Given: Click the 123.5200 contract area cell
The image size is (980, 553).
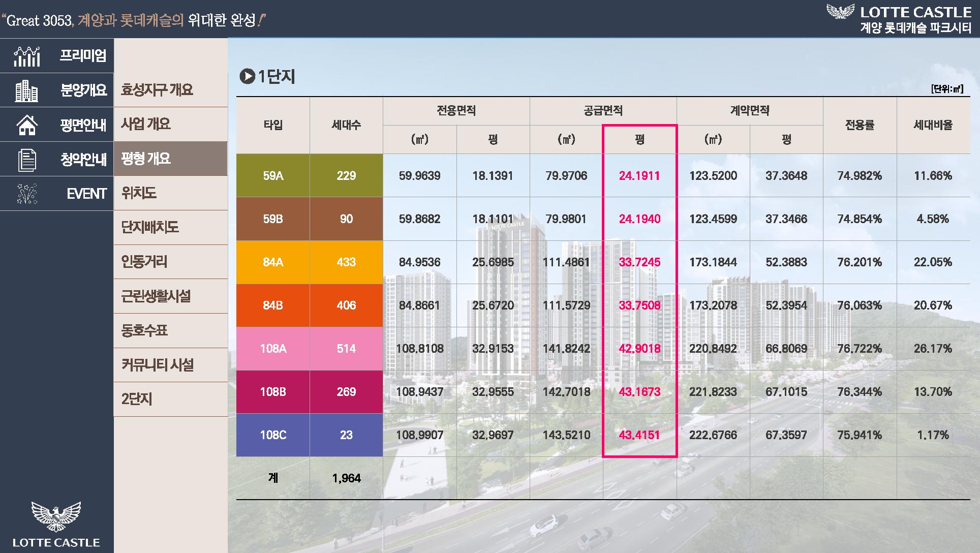Looking at the screenshot, I should pos(713,176).
